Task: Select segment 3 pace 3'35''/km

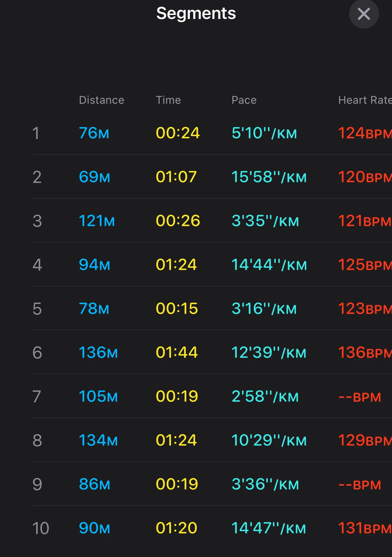Action: (x=265, y=221)
